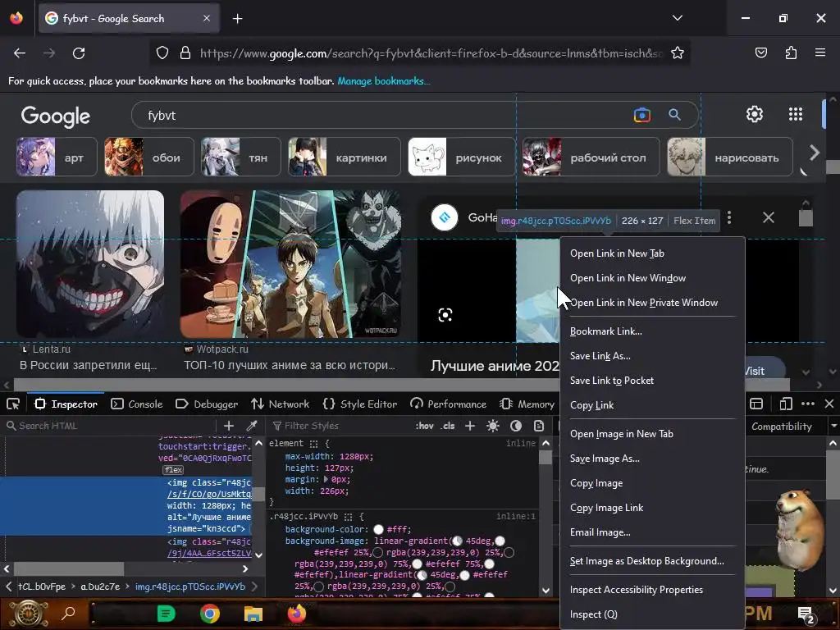The image size is (840, 630).
Task: Click the 'рисунок' filter chip
Action: pyautogui.click(x=461, y=157)
